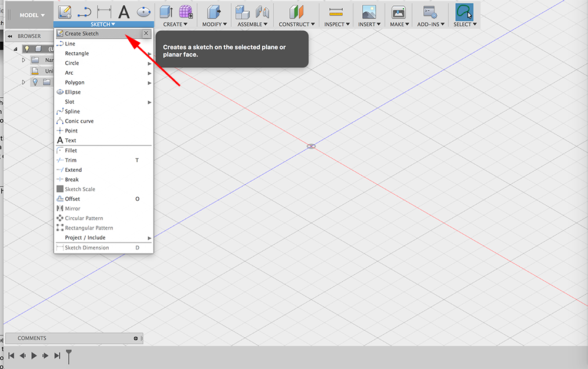Toggle root component visibility lightbulb

click(26, 49)
